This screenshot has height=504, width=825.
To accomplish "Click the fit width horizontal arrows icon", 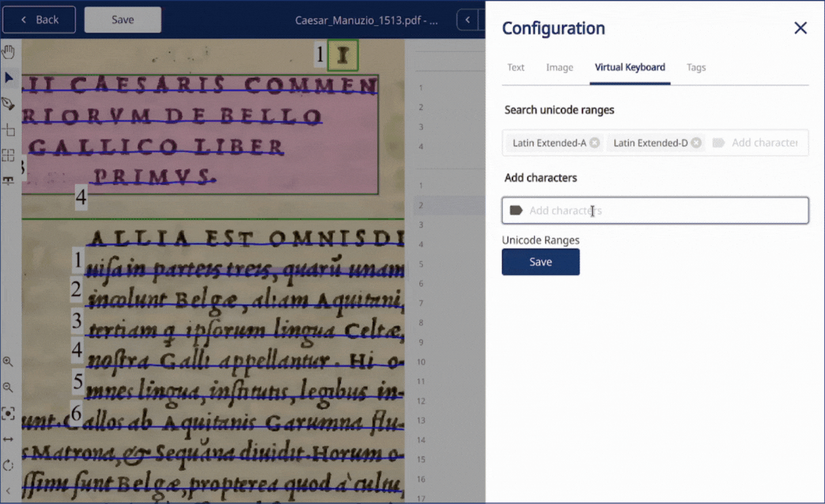I will pos(8,439).
